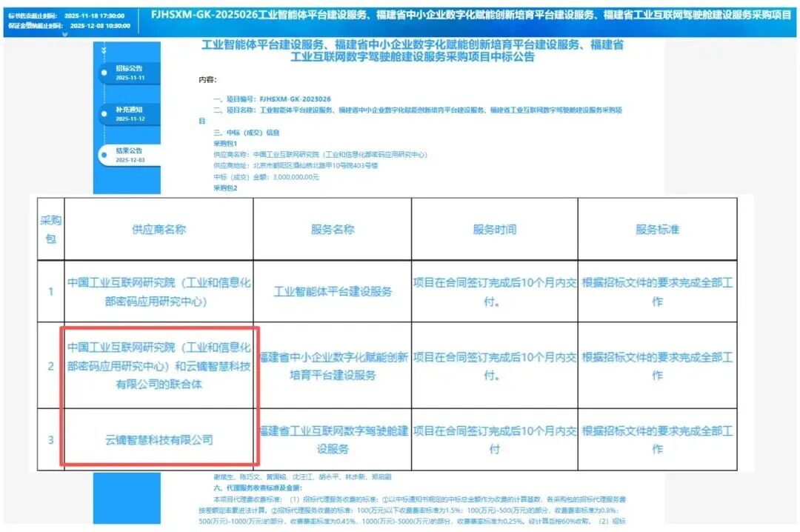Click the 采购包 table column header
Viewport: 800px width, 532px height.
[x=50, y=229]
